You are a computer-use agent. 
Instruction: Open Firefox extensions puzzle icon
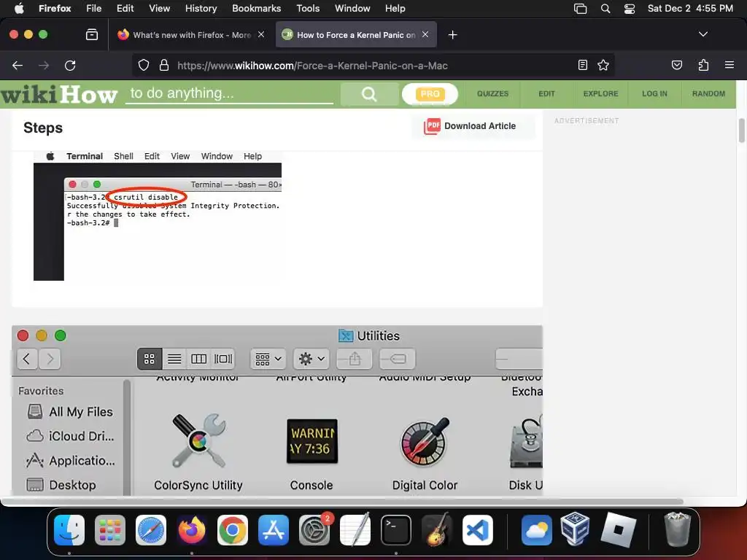pyautogui.click(x=703, y=65)
